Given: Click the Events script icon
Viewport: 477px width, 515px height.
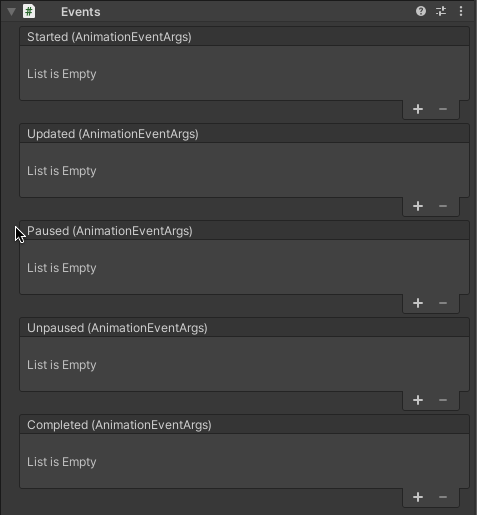Looking at the screenshot, I should [29, 12].
